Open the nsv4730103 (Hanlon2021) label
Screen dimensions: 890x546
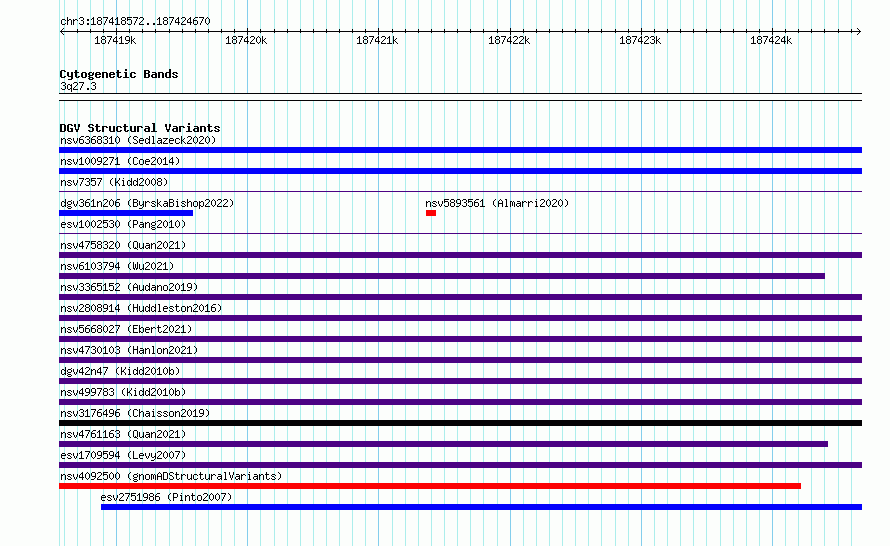[129, 350]
